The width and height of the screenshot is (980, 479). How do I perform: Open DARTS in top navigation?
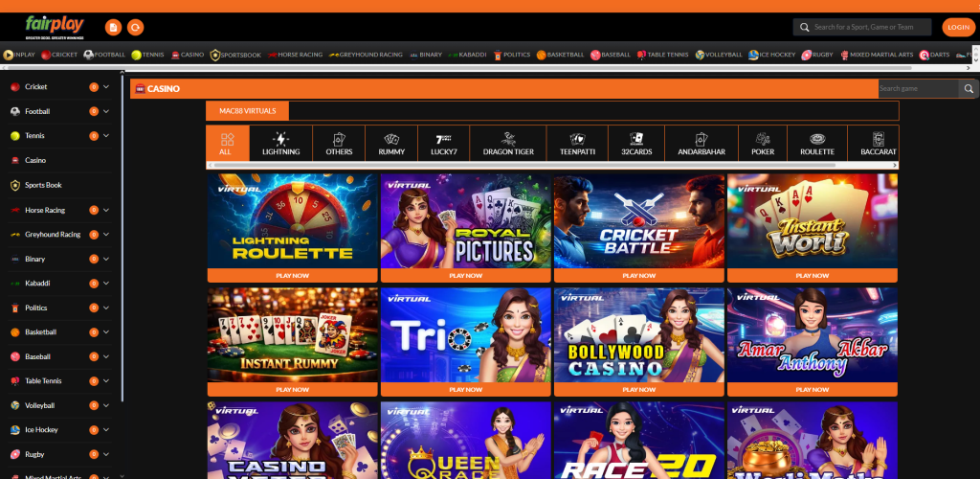point(934,55)
